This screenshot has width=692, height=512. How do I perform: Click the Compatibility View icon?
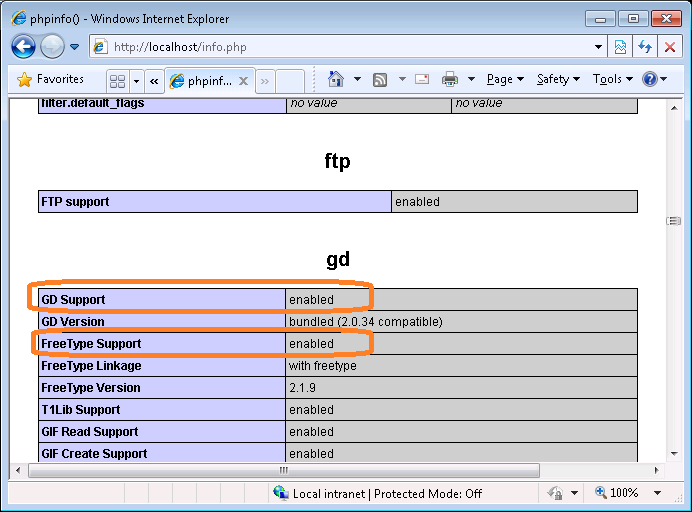(x=621, y=47)
